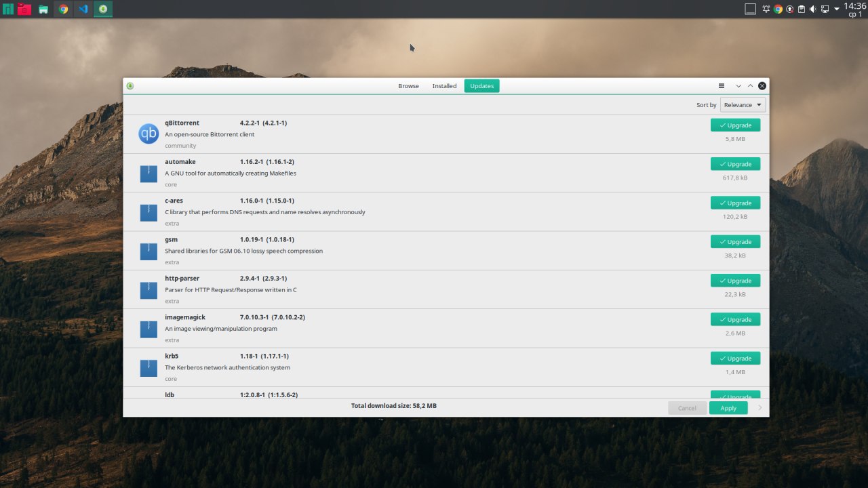Select the imagemagick package name
Image resolution: width=868 pixels, height=488 pixels.
point(185,317)
